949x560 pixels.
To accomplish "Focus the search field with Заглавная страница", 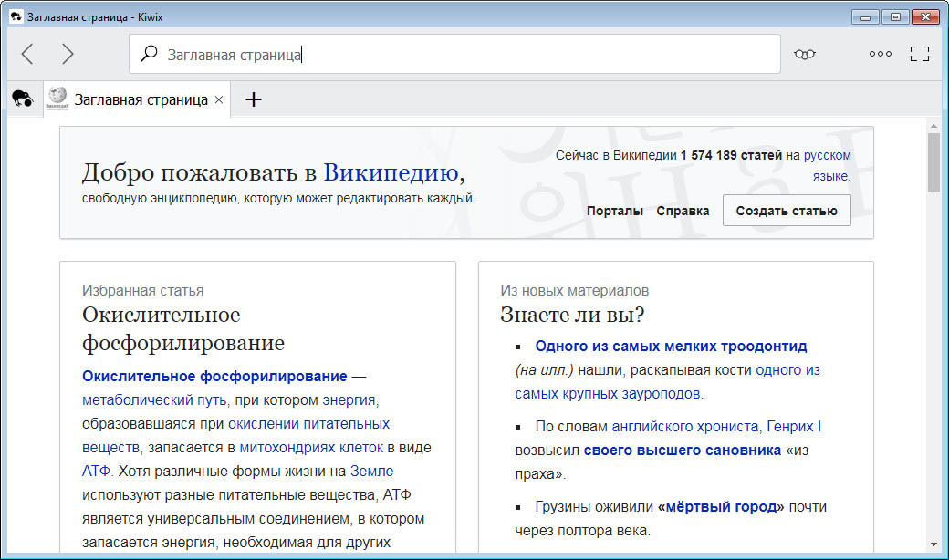I will click(x=454, y=54).
